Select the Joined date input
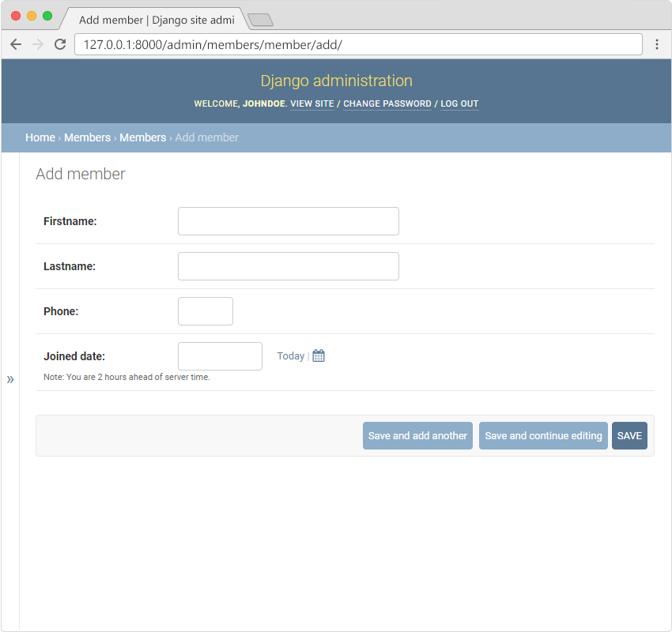 [x=220, y=356]
